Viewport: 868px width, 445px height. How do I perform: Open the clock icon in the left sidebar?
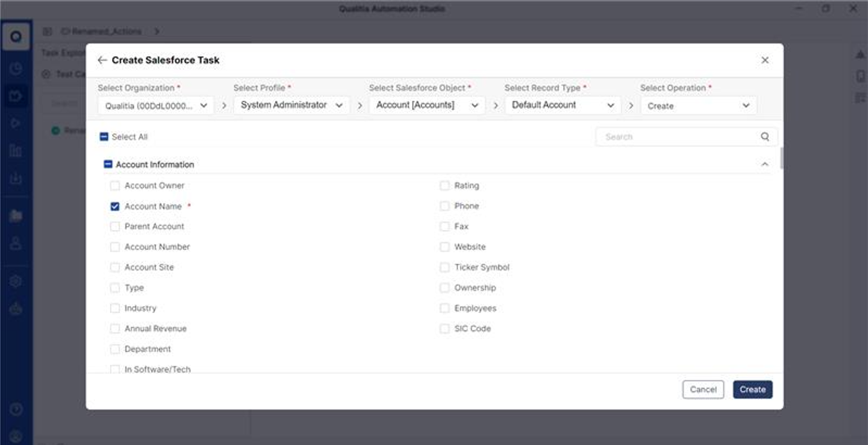point(16,68)
